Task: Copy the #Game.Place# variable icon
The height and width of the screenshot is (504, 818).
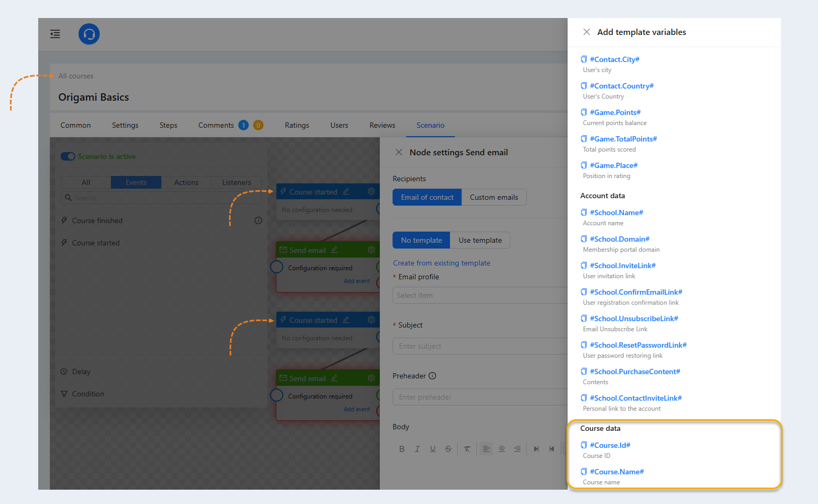Action: click(x=584, y=165)
